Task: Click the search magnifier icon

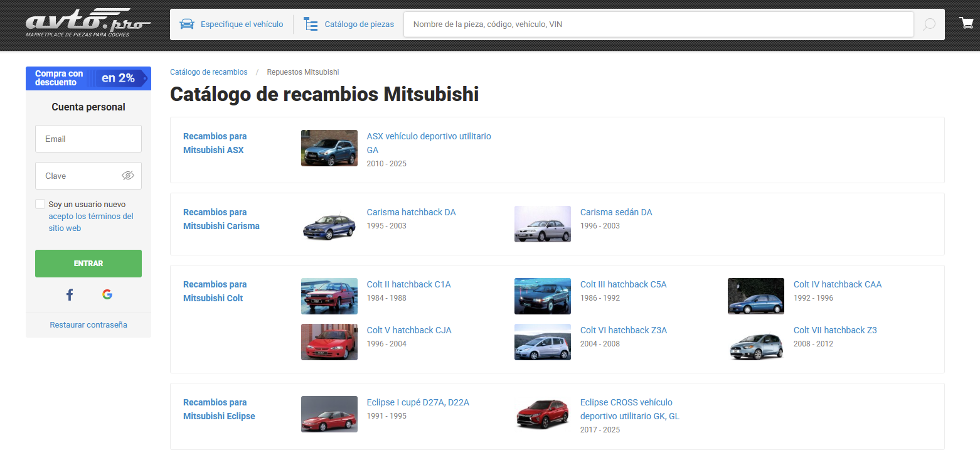Action: tap(929, 24)
